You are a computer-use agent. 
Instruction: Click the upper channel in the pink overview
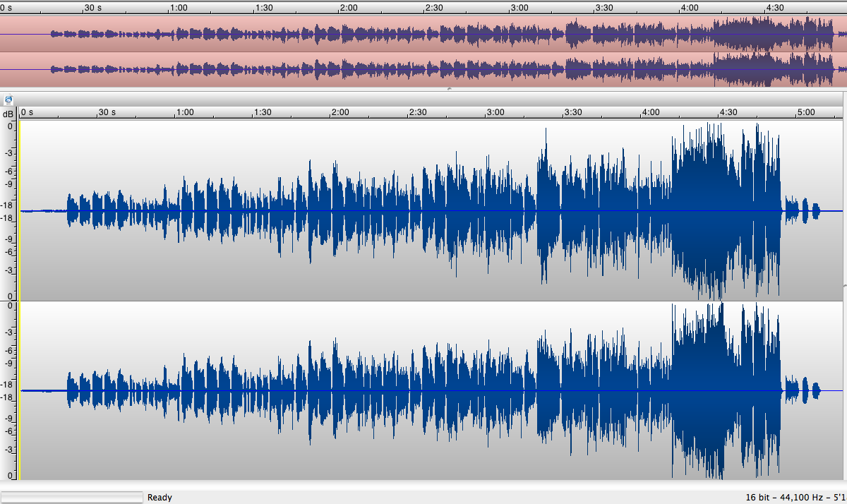(x=423, y=34)
